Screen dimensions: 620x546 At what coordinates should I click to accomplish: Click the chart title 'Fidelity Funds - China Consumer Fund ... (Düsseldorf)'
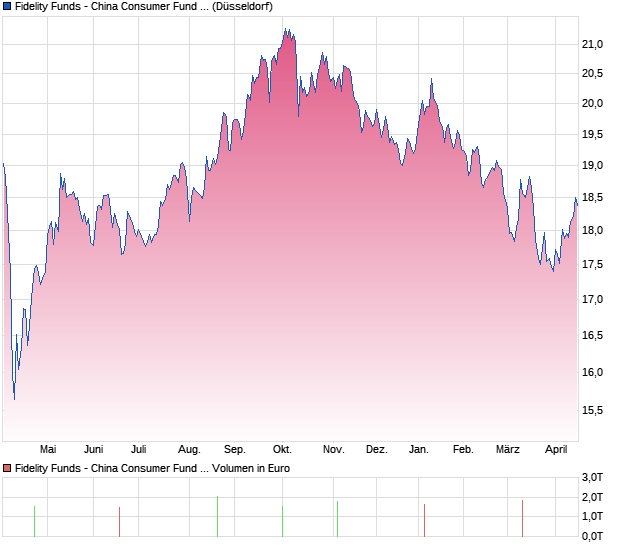click(x=144, y=7)
